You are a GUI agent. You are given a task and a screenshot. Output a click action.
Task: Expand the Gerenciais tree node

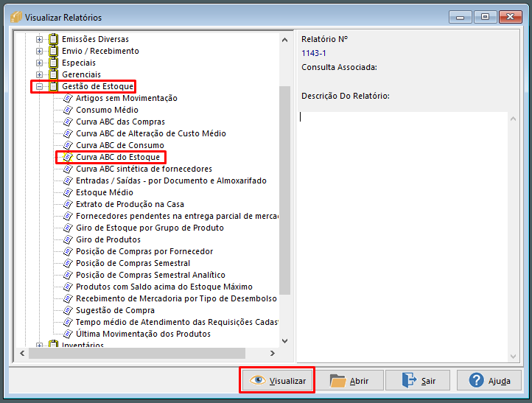tap(39, 74)
